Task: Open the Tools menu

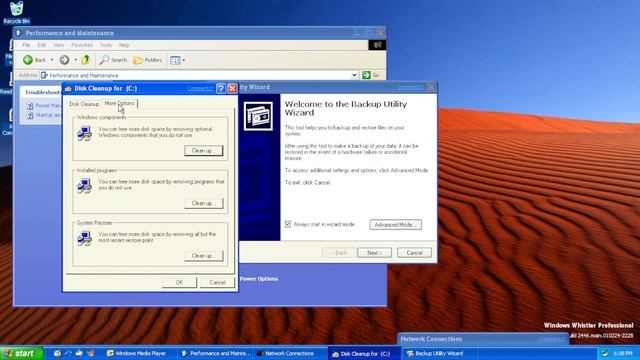Action: click(x=106, y=45)
